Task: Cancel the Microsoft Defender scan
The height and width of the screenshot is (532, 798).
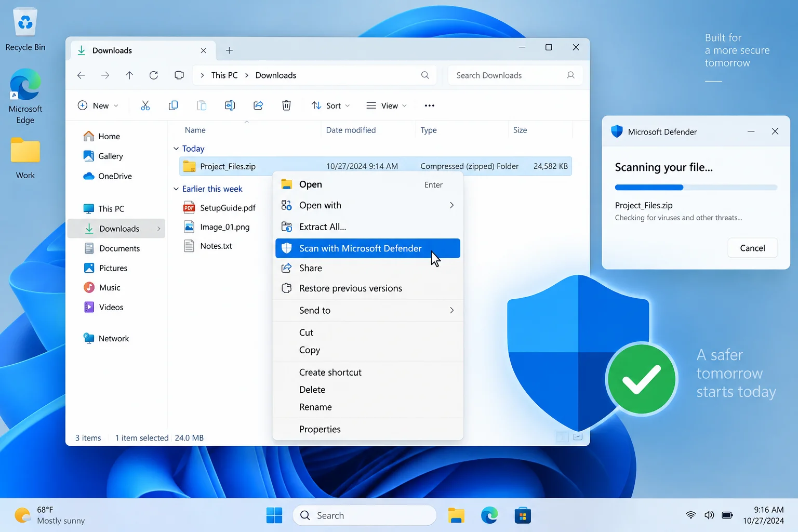Action: 752,248
